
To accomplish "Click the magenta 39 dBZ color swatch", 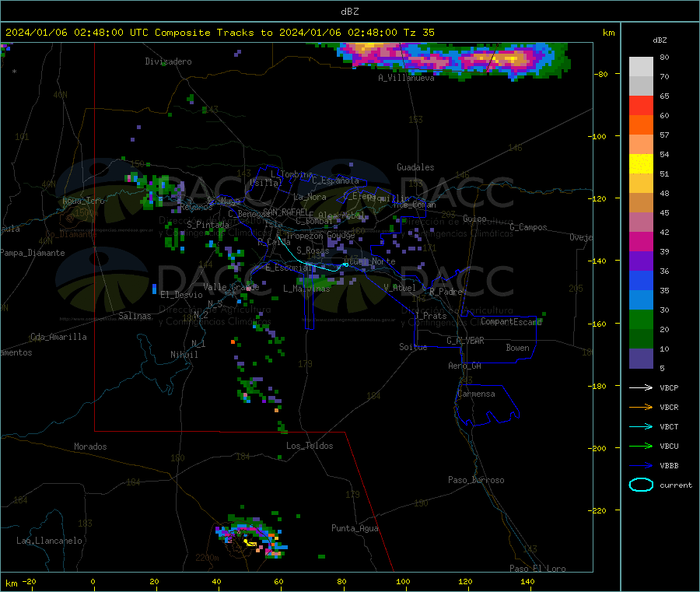I will pos(641,241).
